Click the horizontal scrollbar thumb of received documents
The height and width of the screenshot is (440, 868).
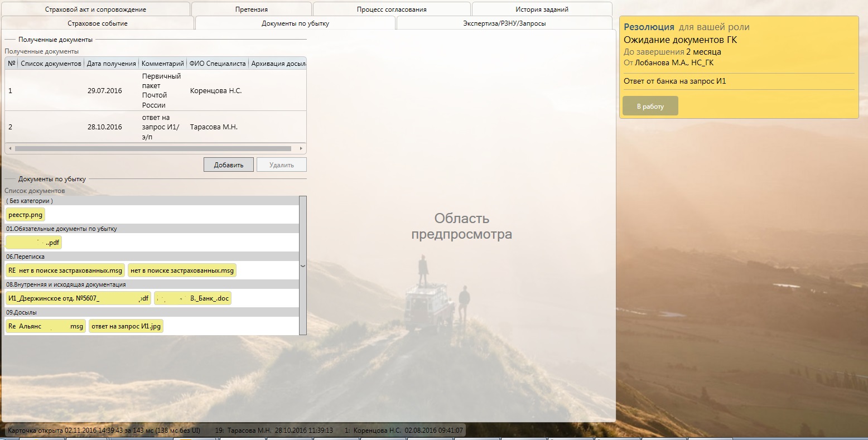tap(153, 149)
